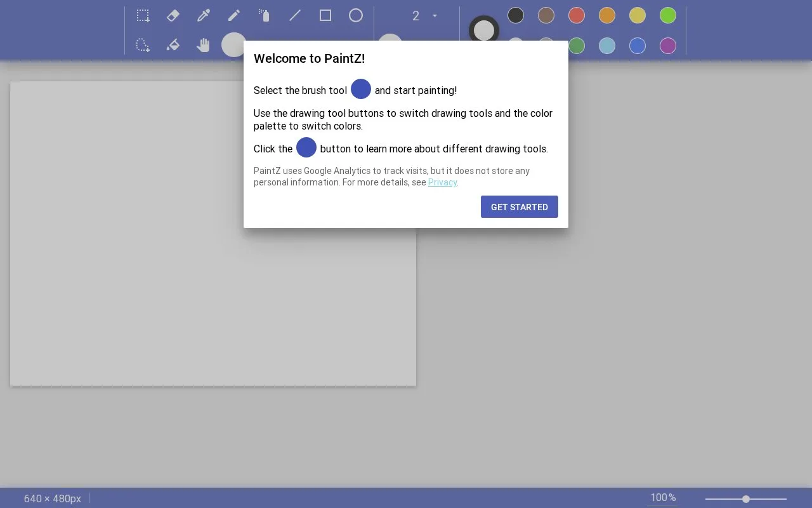Screen dimensions: 812x508
Task: Click the Welcome to PaintZ! heading
Action: pyautogui.click(x=309, y=58)
